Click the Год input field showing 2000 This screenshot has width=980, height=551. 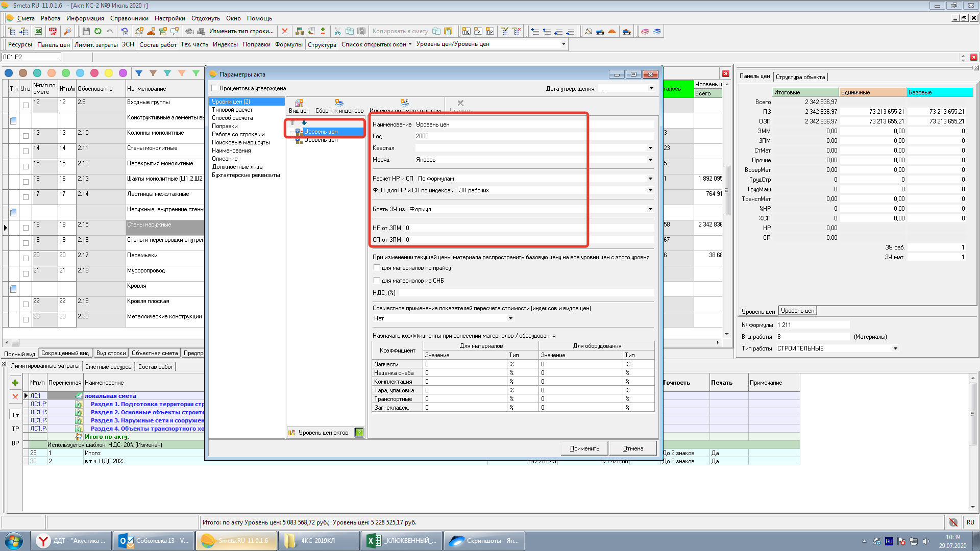pyautogui.click(x=534, y=136)
